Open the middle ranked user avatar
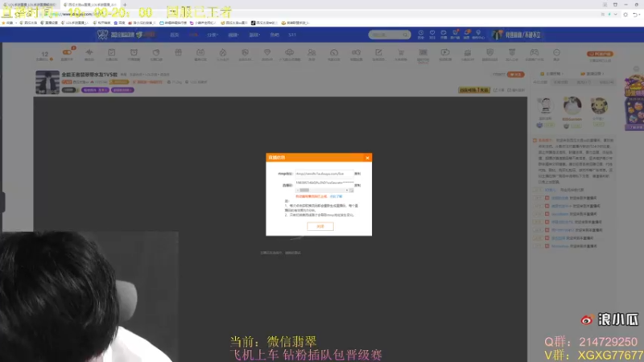This screenshot has width=644, height=362. (x=572, y=106)
